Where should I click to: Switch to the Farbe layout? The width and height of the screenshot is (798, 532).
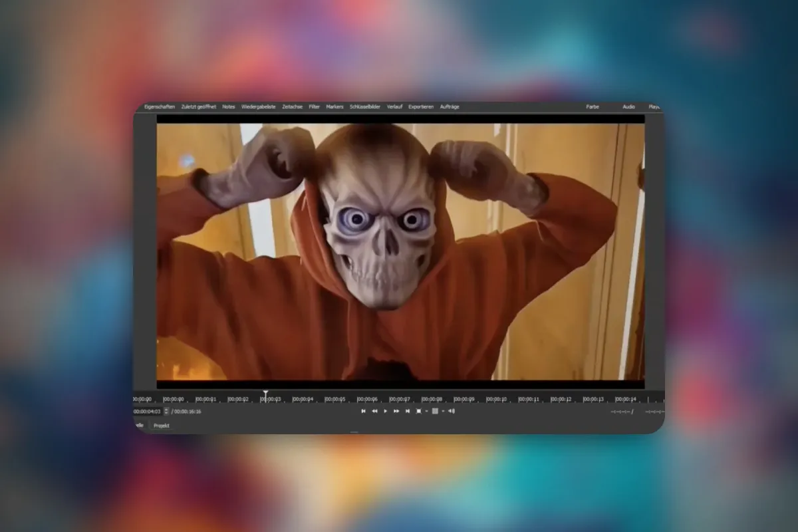pyautogui.click(x=593, y=106)
